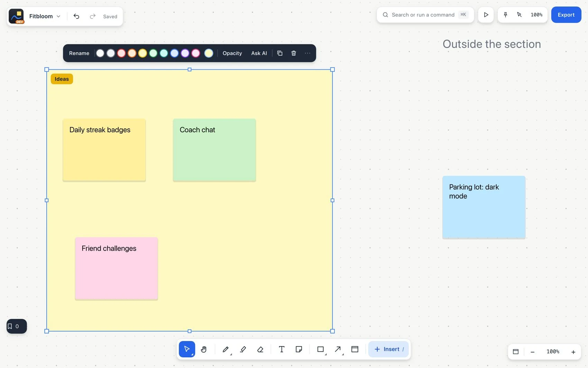The image size is (588, 368).
Task: Pick the pink color swatch
Action: 196,53
